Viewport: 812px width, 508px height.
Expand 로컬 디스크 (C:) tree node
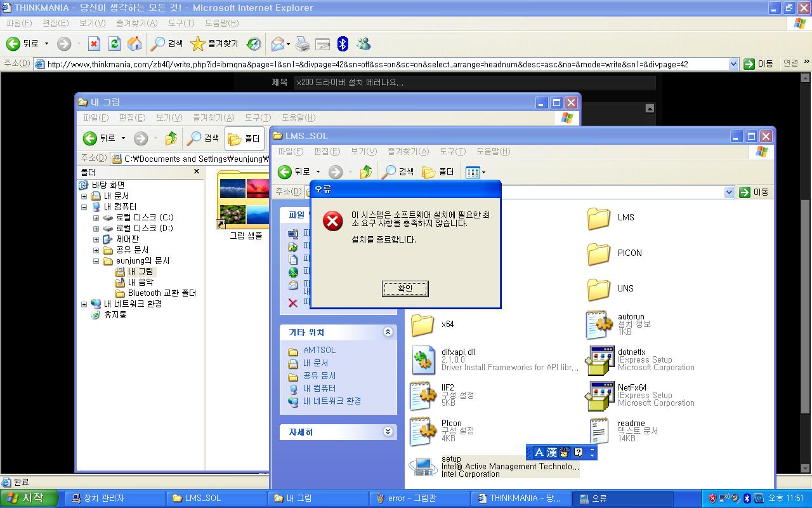(96, 218)
